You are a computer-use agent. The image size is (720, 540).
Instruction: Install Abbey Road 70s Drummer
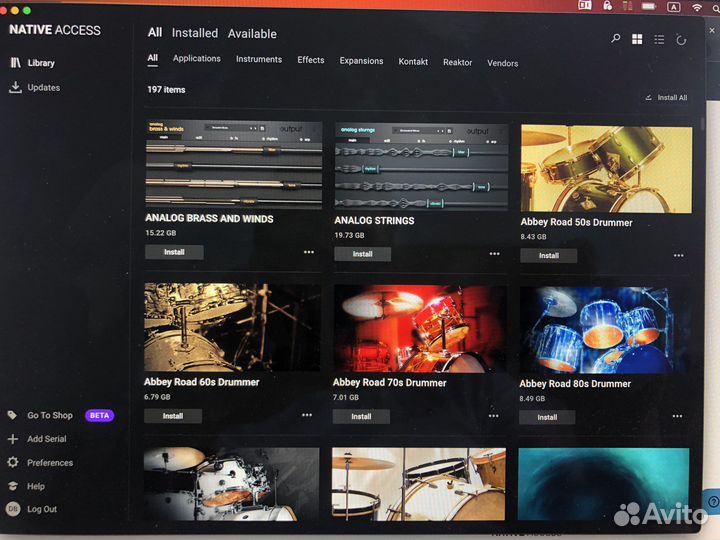point(361,416)
